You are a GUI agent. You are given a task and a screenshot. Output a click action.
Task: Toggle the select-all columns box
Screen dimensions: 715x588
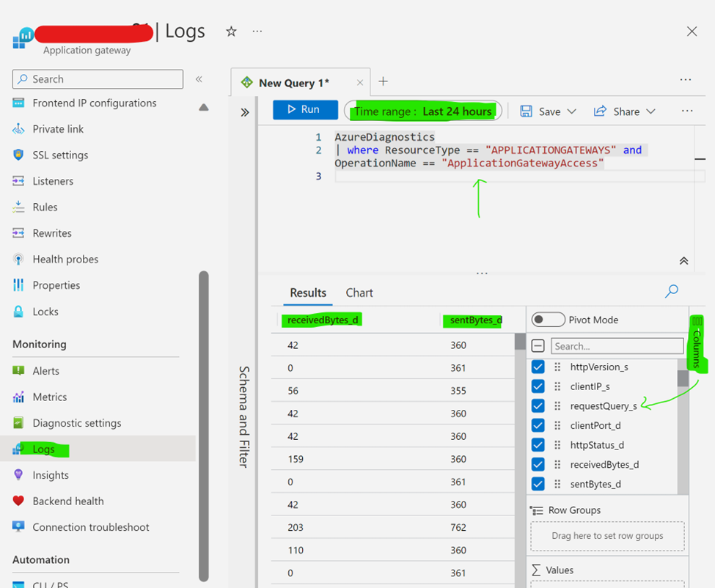538,346
